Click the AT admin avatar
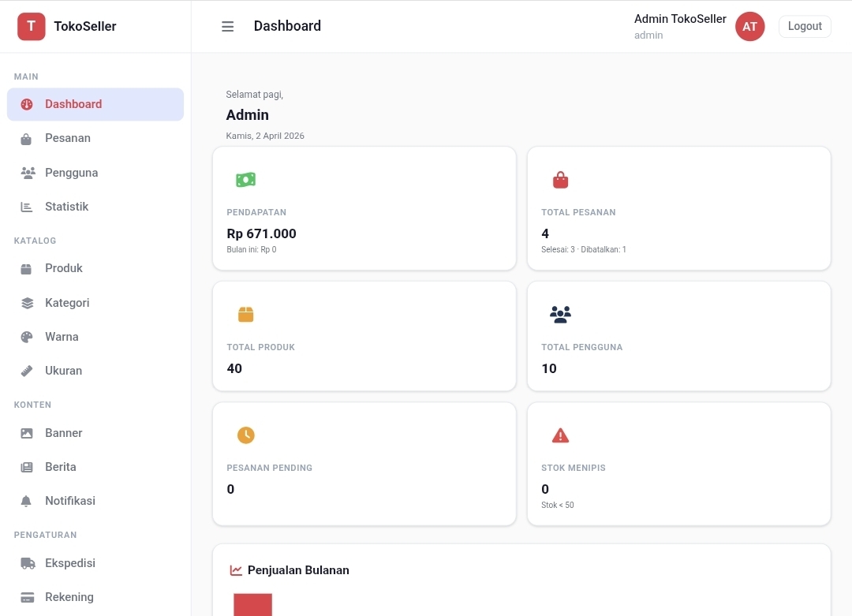This screenshot has height=616, width=852. [749, 26]
